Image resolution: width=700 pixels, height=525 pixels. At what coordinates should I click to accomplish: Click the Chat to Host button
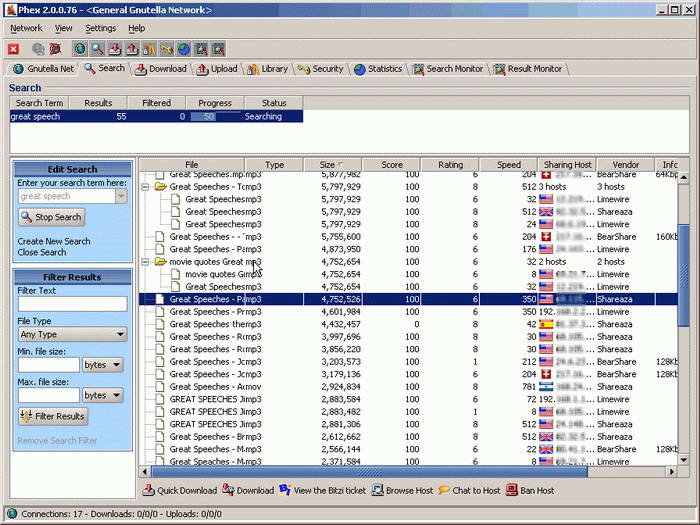coord(469,490)
